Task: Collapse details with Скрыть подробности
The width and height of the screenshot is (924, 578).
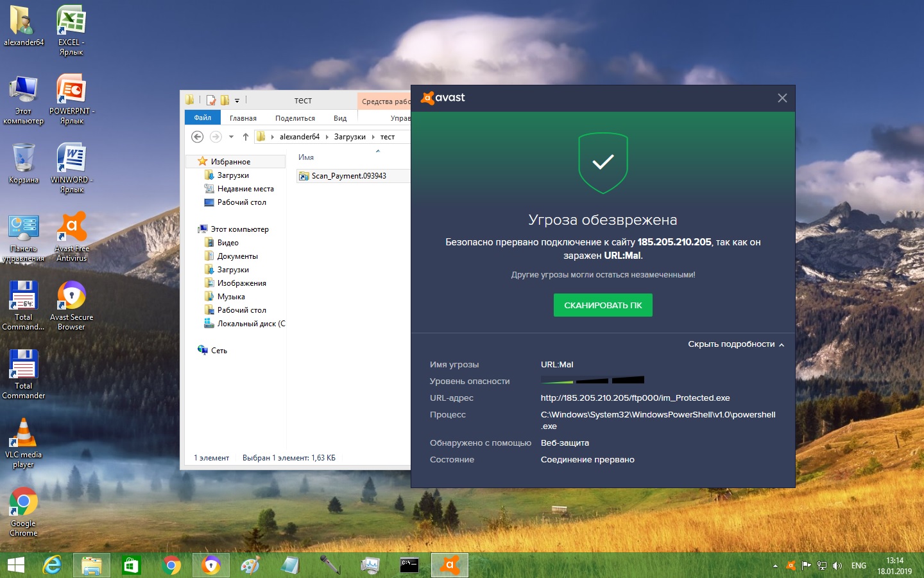Action: click(736, 344)
